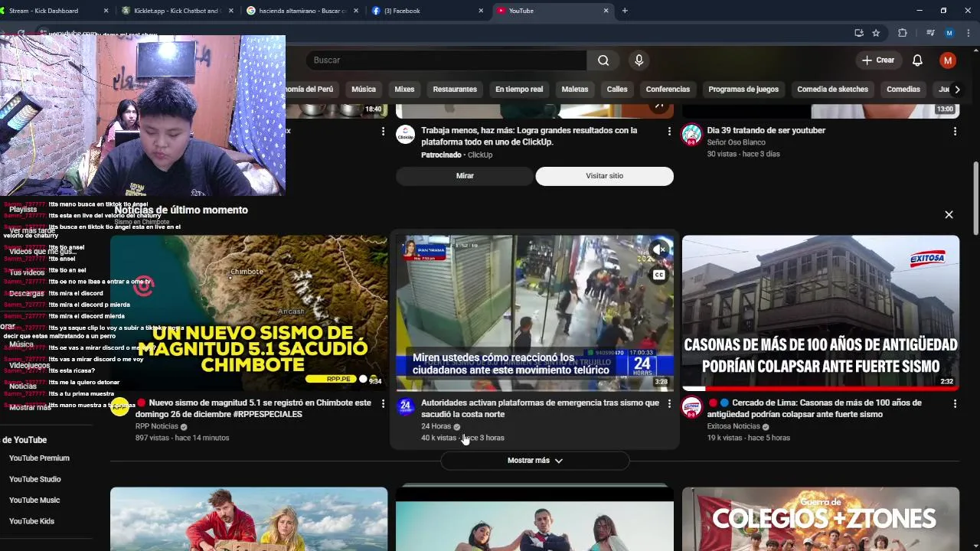
Task: Open Exitosa Noticias channel name
Action: point(733,426)
